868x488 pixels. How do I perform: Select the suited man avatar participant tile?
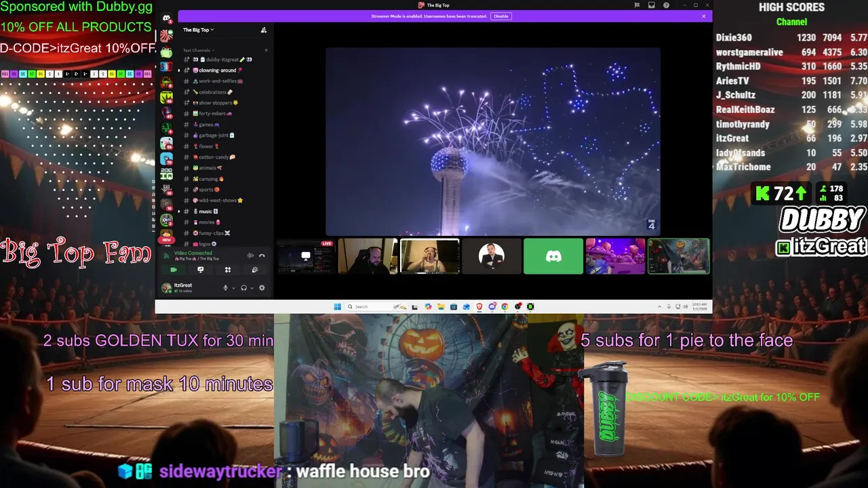[492, 256]
